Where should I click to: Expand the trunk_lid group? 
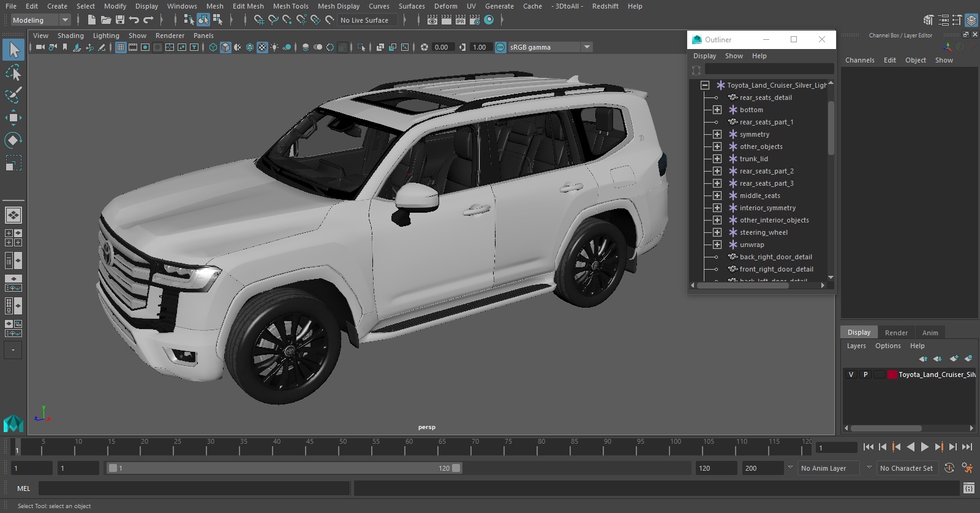pos(717,159)
